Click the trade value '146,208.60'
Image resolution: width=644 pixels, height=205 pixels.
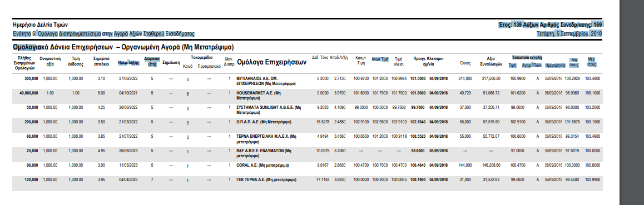point(492,166)
